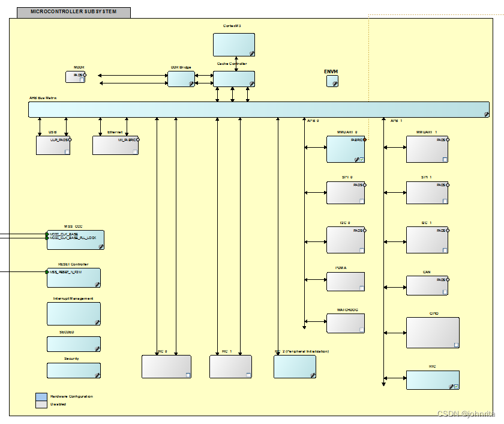Open the GPIO configurator wrench icon
Image resolution: width=504 pixels, height=424 pixels.
pos(454,344)
